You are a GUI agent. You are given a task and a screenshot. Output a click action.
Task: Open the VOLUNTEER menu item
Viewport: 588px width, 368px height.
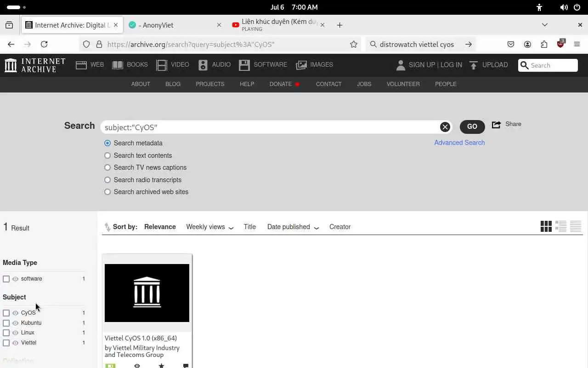tap(403, 84)
